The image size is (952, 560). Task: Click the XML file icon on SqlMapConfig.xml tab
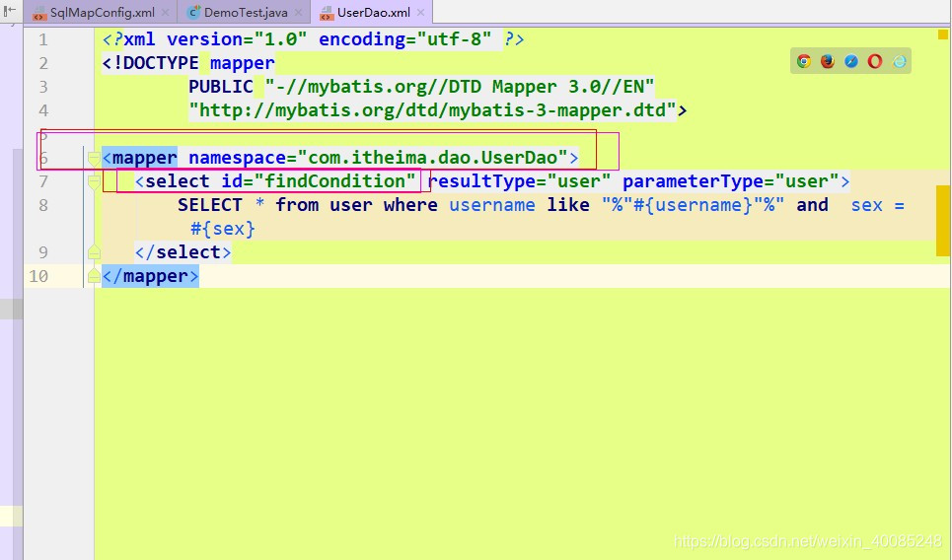(x=39, y=13)
